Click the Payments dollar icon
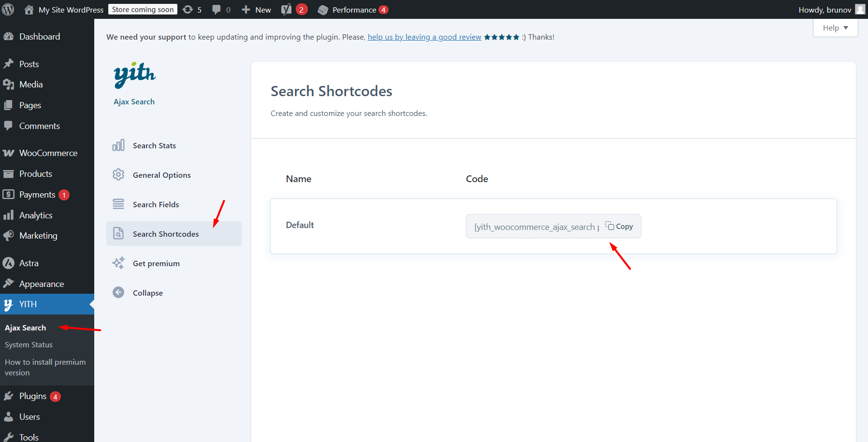 (8, 194)
